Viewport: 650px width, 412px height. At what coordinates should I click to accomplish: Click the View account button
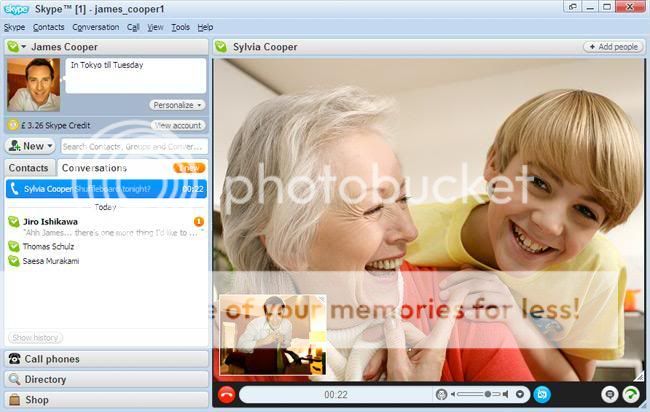[178, 125]
